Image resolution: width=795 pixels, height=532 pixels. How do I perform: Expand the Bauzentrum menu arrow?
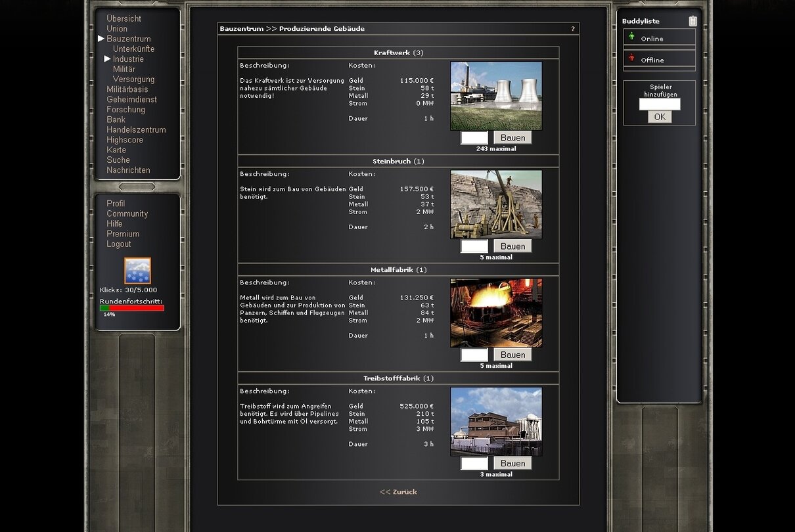pyautogui.click(x=101, y=39)
